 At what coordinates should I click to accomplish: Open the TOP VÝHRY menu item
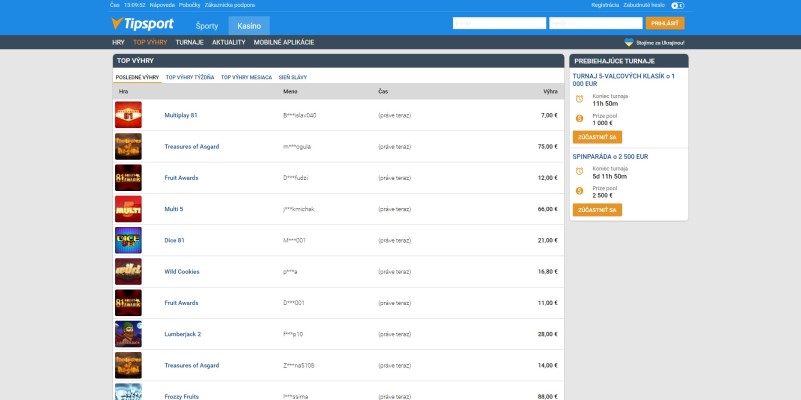click(150, 42)
